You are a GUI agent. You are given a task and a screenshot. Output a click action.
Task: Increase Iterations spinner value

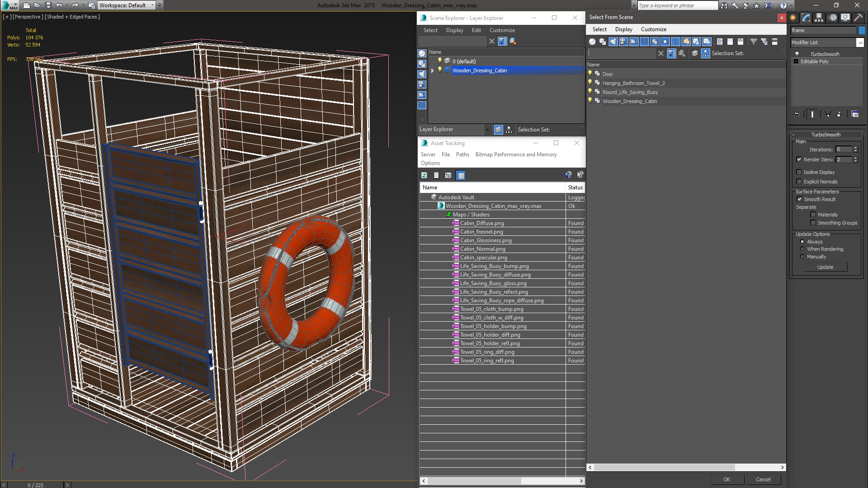point(855,148)
